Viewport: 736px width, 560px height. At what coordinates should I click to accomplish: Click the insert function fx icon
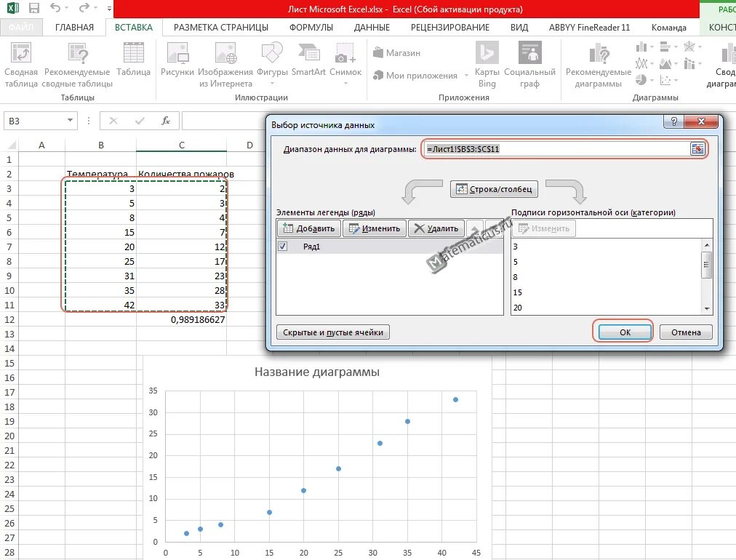tap(165, 121)
